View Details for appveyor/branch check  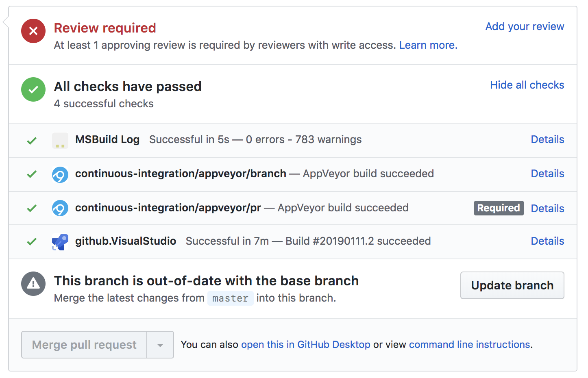click(x=547, y=174)
